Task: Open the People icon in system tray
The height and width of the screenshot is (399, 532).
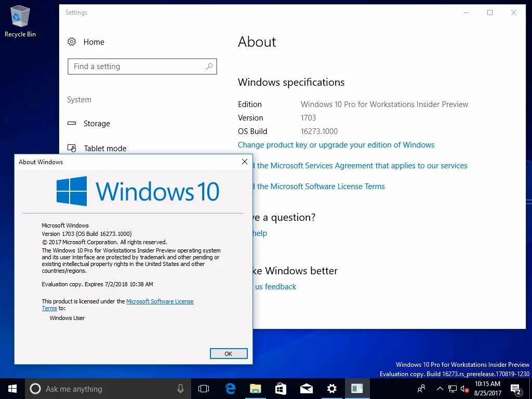Action: (421, 389)
